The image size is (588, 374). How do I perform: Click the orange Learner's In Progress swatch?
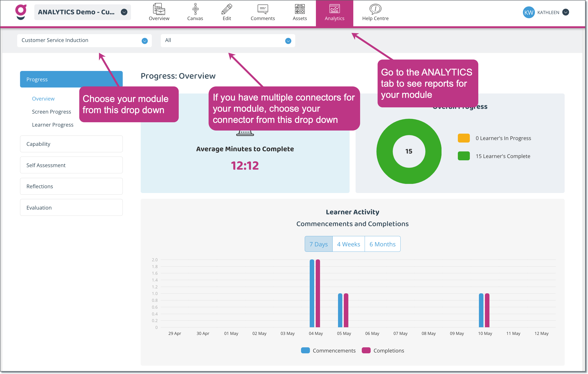coord(463,138)
